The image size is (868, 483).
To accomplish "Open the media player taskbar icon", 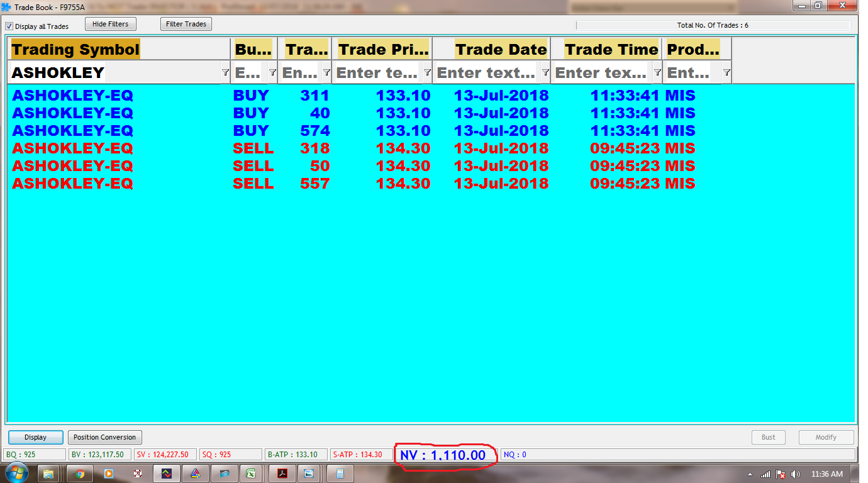I will click(x=109, y=474).
